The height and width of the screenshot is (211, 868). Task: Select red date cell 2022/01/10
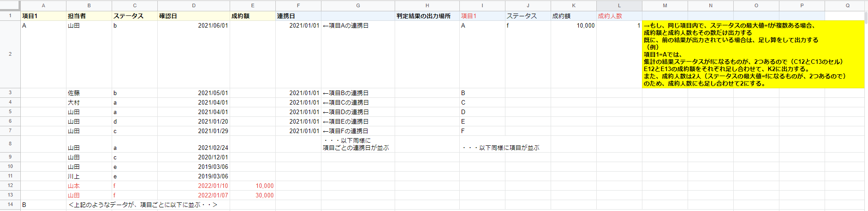193,186
